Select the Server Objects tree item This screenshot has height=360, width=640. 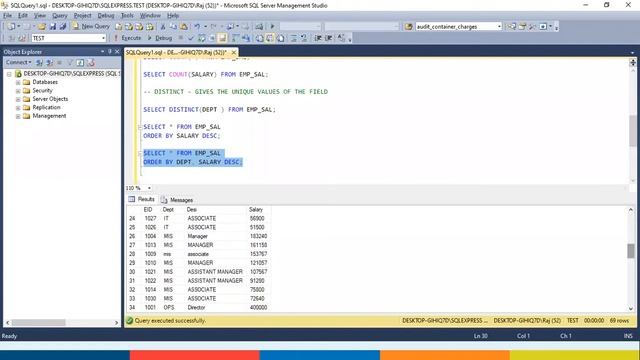(x=50, y=99)
